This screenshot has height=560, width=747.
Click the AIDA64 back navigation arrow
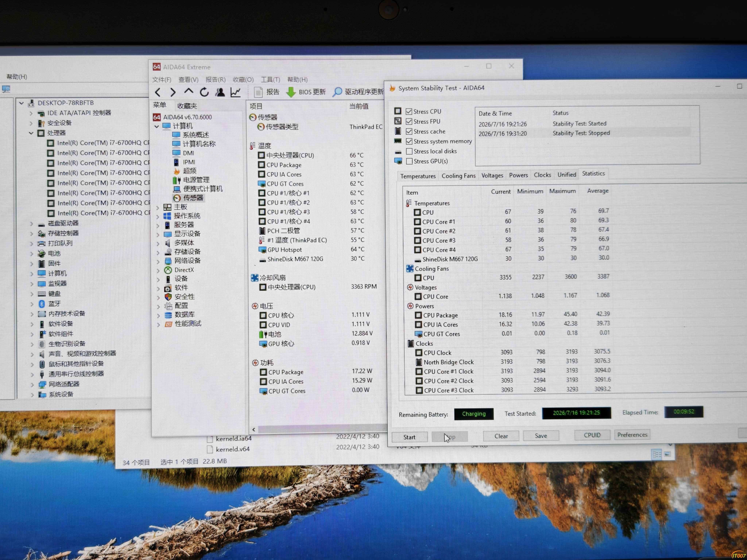pyautogui.click(x=157, y=92)
